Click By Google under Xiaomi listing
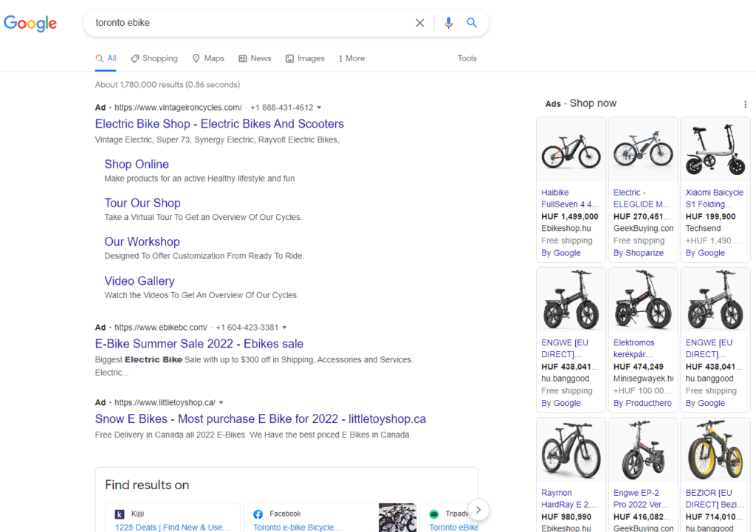The height and width of the screenshot is (532, 756). coord(705,253)
